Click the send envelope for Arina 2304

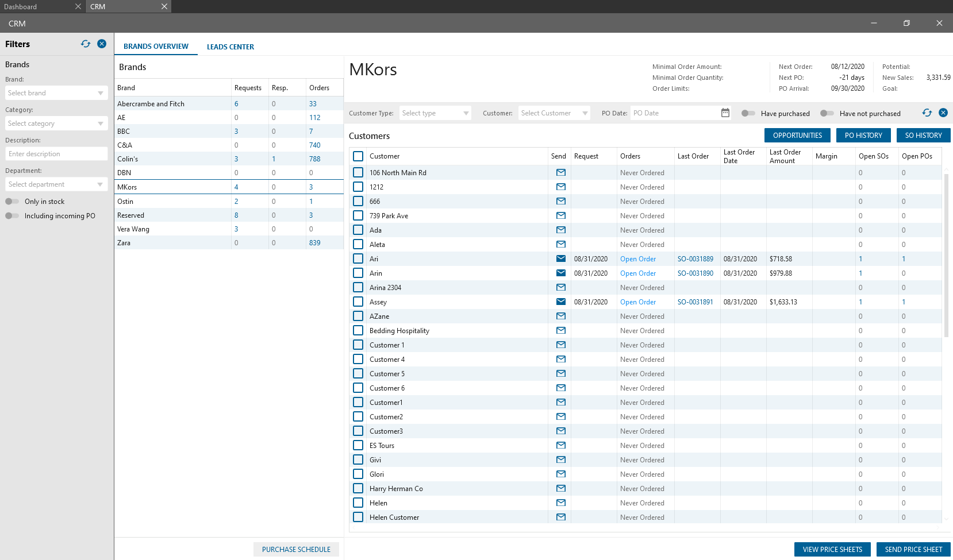pyautogui.click(x=561, y=287)
